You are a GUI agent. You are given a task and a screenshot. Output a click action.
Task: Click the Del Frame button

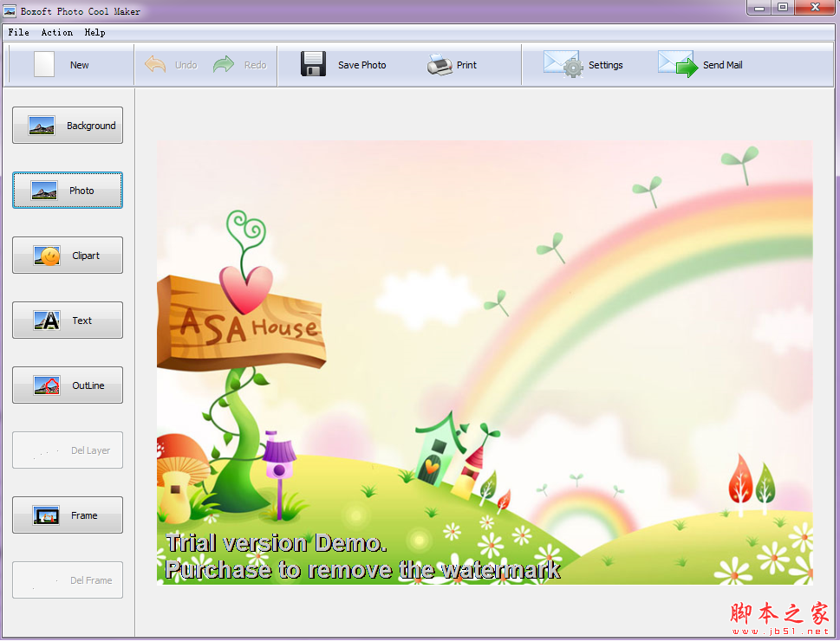pyautogui.click(x=68, y=580)
